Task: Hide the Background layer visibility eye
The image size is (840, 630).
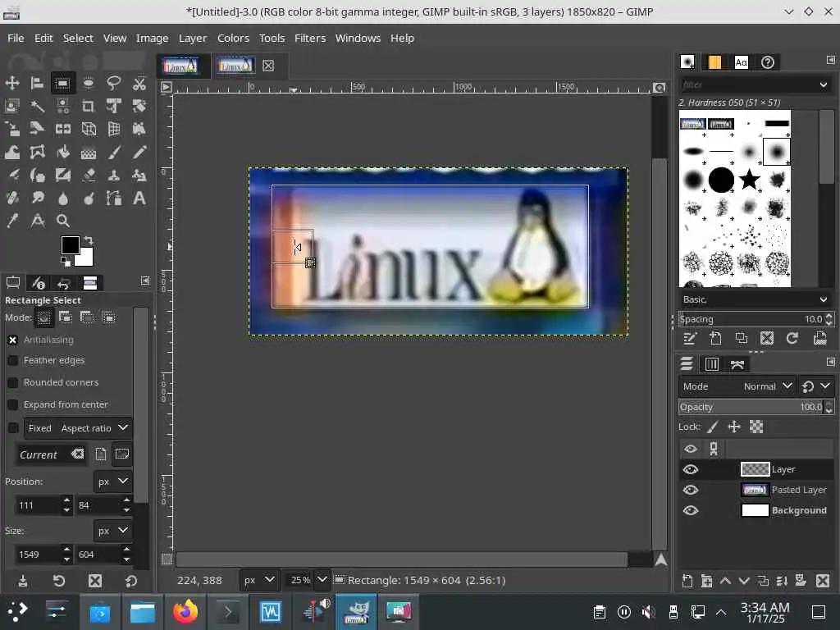Action: [691, 510]
